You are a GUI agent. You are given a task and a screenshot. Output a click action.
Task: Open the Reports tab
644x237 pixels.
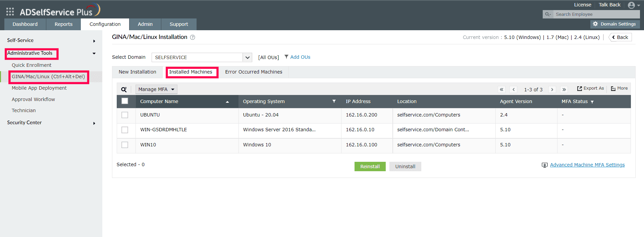tap(63, 24)
